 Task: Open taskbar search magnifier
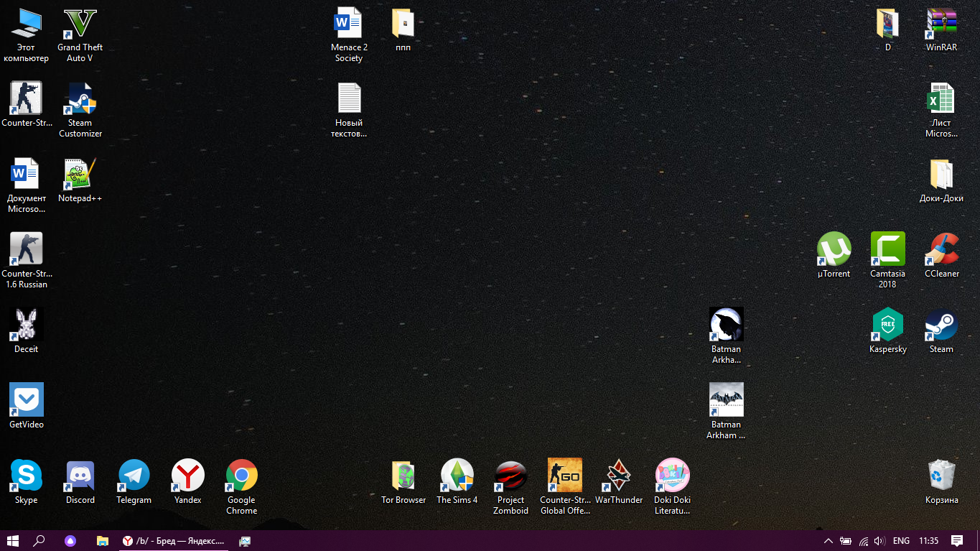coord(39,540)
